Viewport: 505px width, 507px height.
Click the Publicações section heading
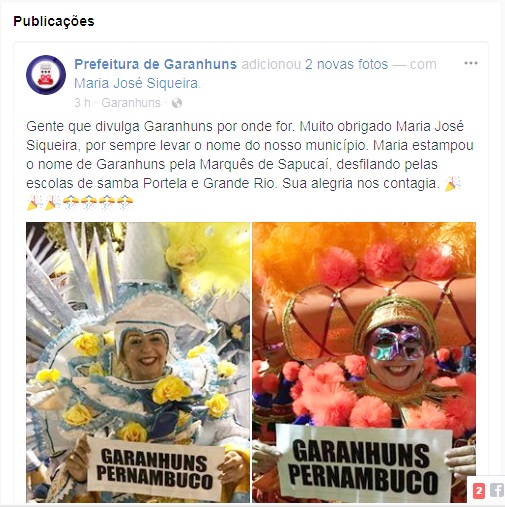click(x=54, y=21)
